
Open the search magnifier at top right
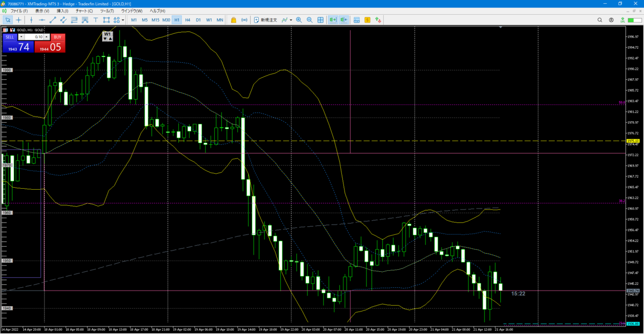point(600,20)
